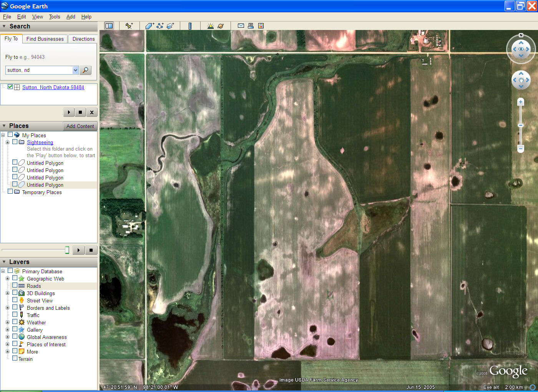Collapse the Search panel triangle
The height and width of the screenshot is (392, 538).
coord(4,26)
